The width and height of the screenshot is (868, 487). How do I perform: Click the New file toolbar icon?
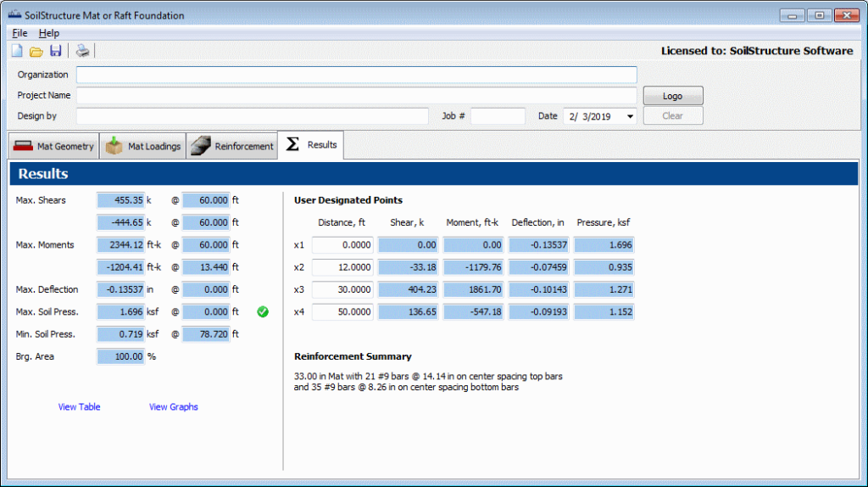17,51
